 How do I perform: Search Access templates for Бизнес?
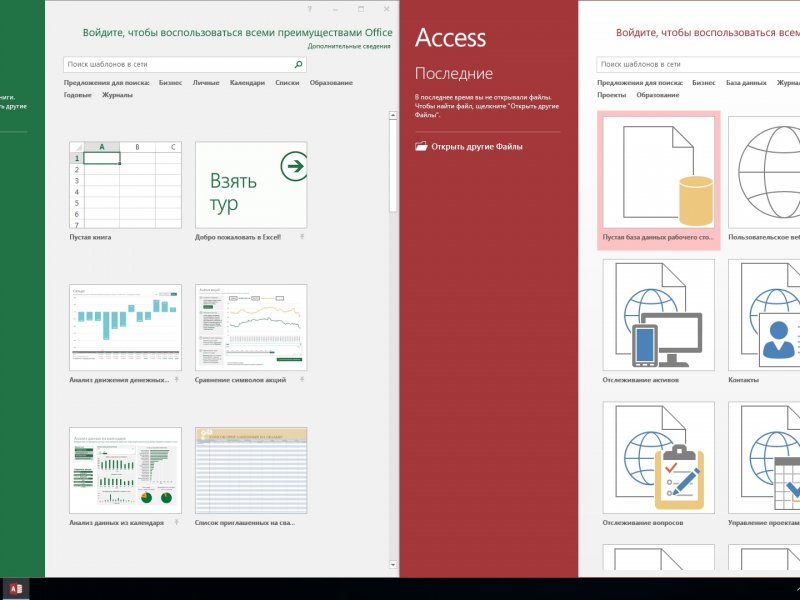704,83
